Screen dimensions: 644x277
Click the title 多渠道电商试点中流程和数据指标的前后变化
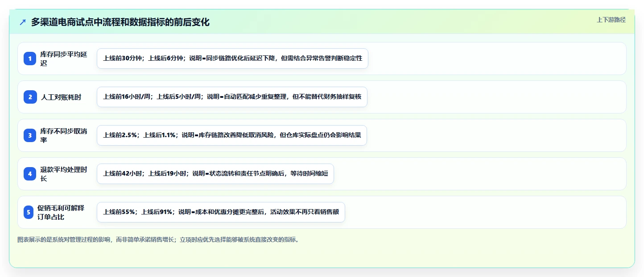120,22
